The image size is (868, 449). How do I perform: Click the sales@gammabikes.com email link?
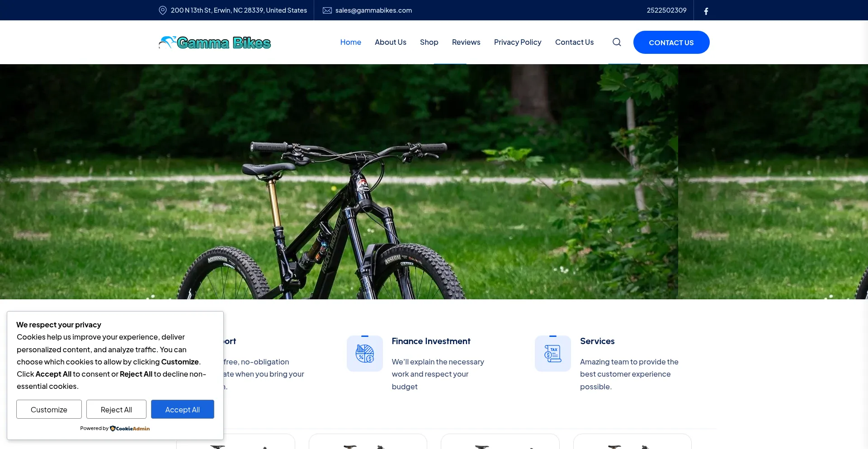(x=373, y=10)
